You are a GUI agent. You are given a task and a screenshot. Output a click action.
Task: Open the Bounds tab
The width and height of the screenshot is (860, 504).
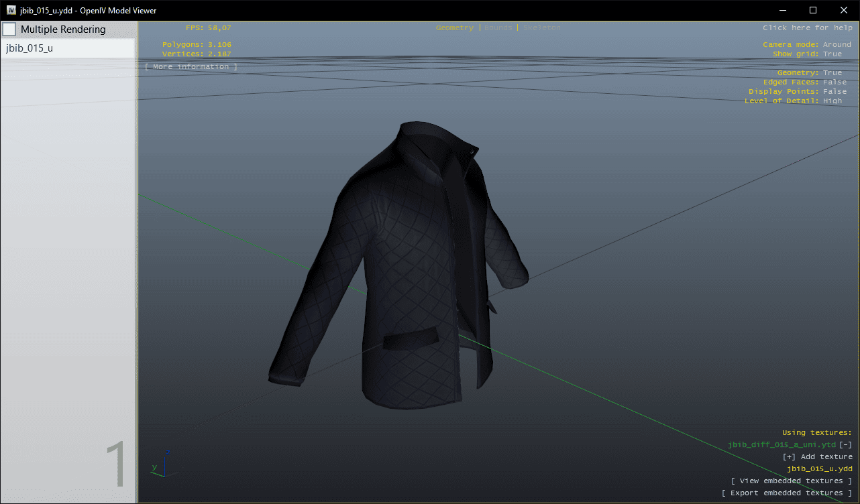click(498, 28)
